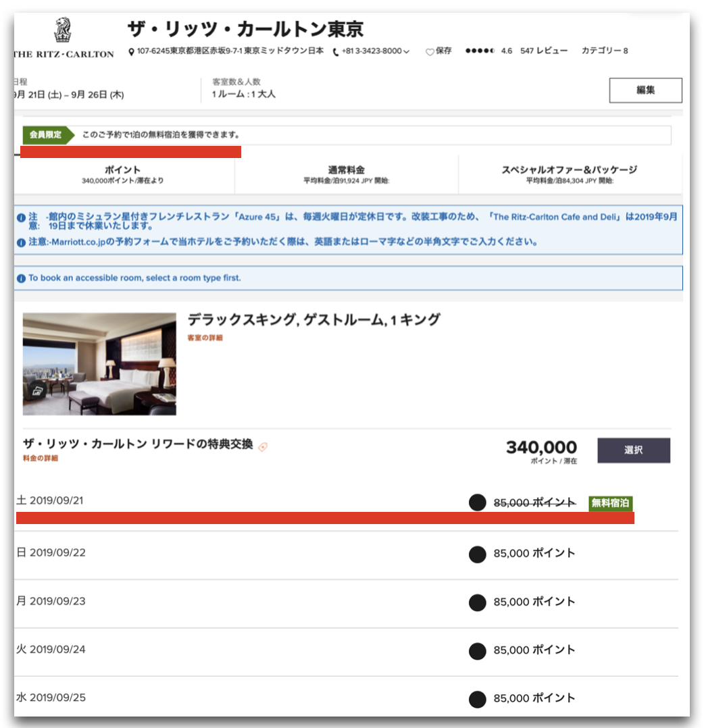This screenshot has height=728, width=704.
Task: Click the black dot for 2019/09/21
Action: click(x=478, y=502)
